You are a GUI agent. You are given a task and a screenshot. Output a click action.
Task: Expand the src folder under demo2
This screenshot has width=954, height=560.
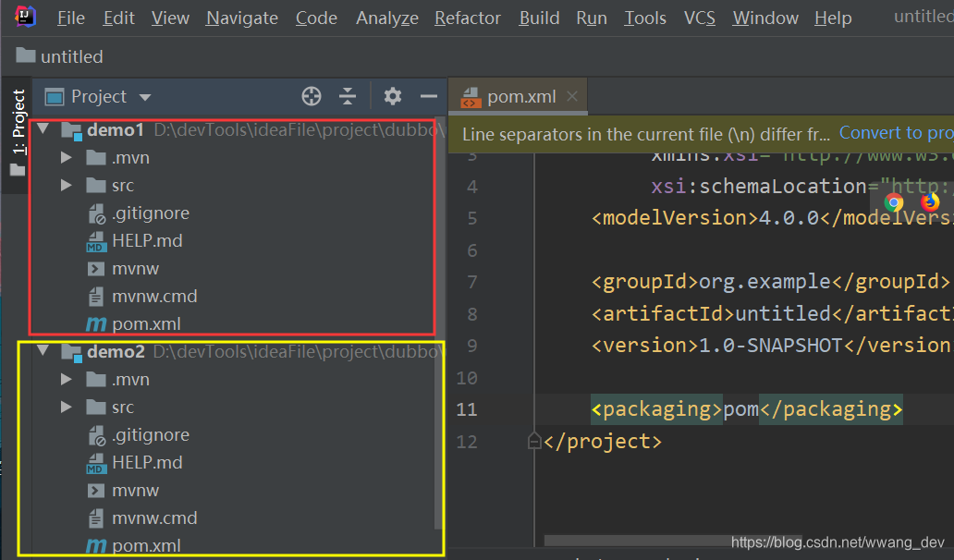tap(66, 408)
